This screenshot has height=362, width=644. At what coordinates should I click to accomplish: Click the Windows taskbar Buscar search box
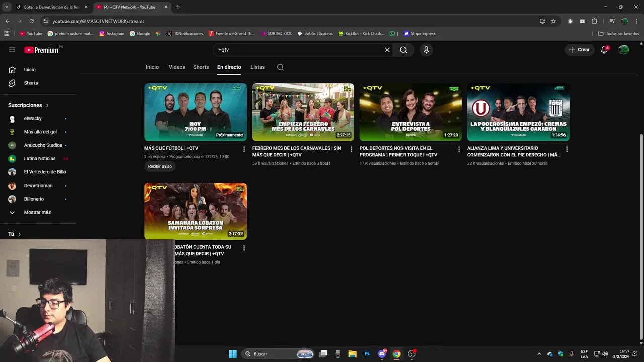coord(278,354)
